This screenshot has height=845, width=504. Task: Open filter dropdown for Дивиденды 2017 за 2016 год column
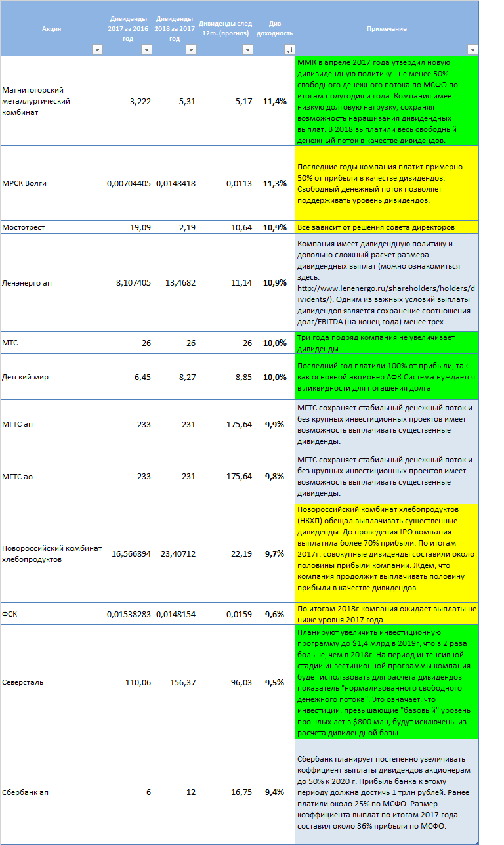tap(146, 50)
